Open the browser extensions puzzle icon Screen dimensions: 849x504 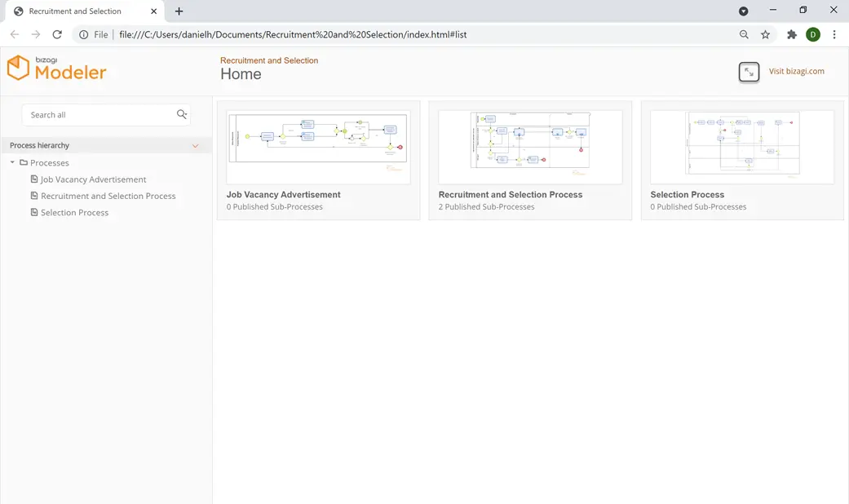coord(792,34)
